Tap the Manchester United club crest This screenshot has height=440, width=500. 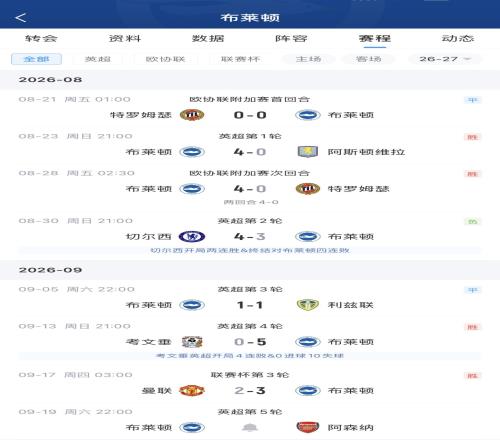[192, 391]
